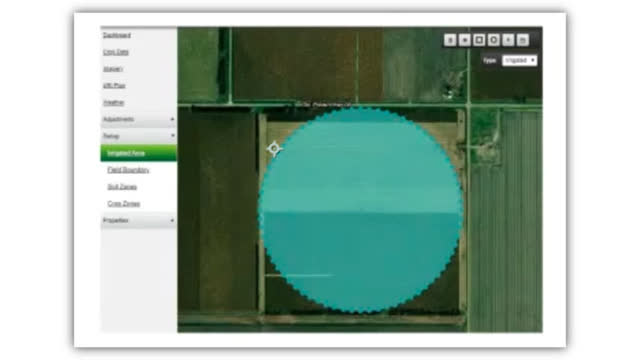640x360 pixels.
Task: Open the Crop Data link
Action: 116,52
